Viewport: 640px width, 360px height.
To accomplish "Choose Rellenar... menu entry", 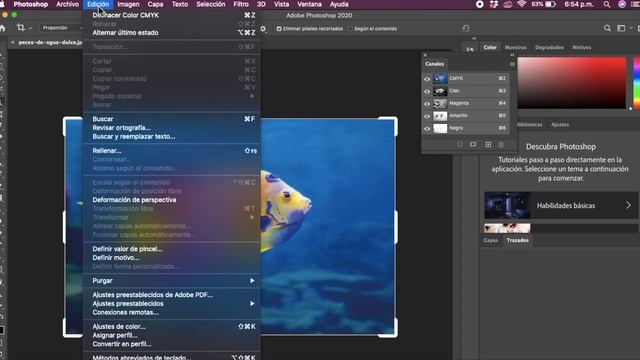I will [x=171, y=151].
